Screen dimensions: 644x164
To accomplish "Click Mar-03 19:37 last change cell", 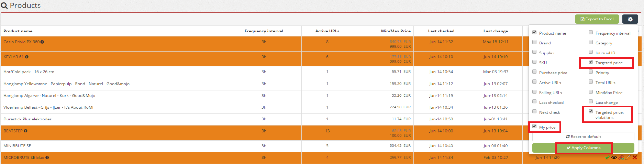I will pyautogui.click(x=496, y=72).
